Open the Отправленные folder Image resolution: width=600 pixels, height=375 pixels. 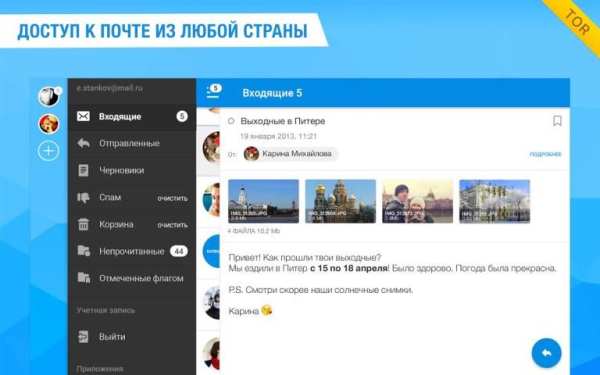132,143
